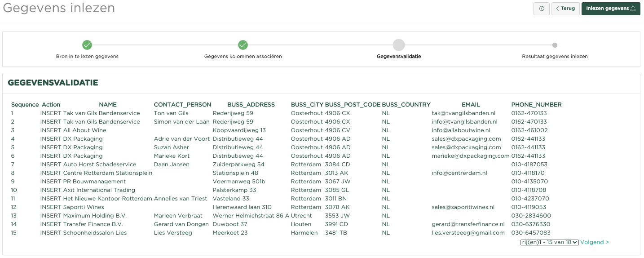Click the PHONE_NUMBER column header
Viewport: 644px width, 258px height.
pos(536,105)
